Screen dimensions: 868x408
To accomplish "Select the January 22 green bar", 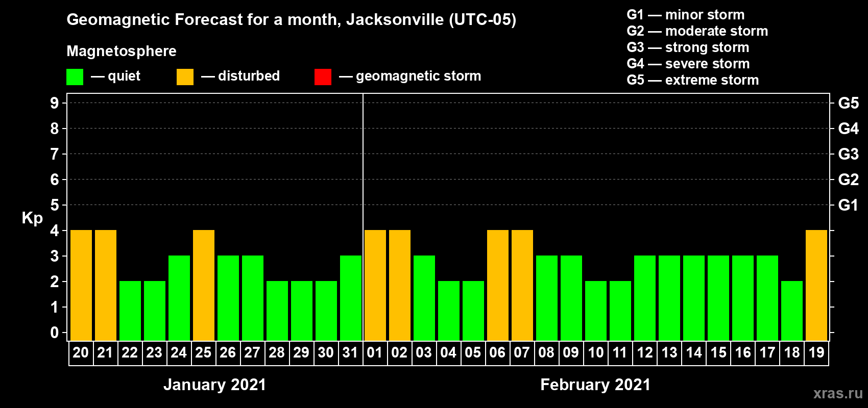I will click(x=130, y=311).
